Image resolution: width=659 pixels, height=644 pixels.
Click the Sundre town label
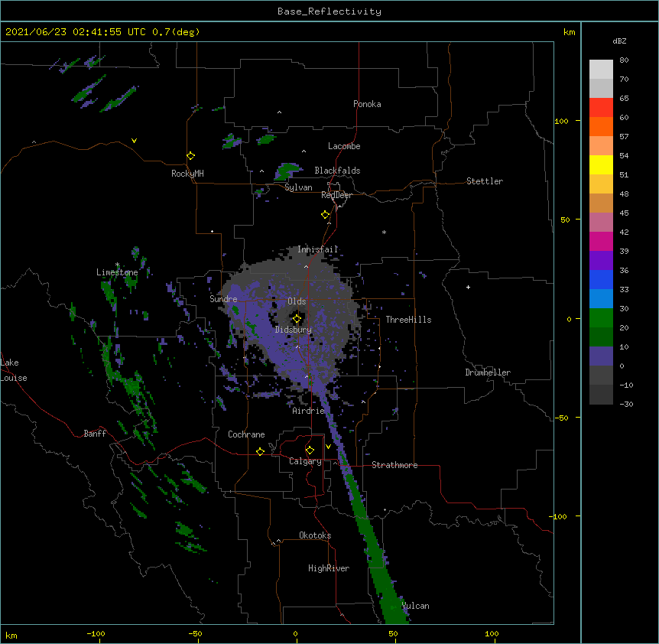coord(223,299)
